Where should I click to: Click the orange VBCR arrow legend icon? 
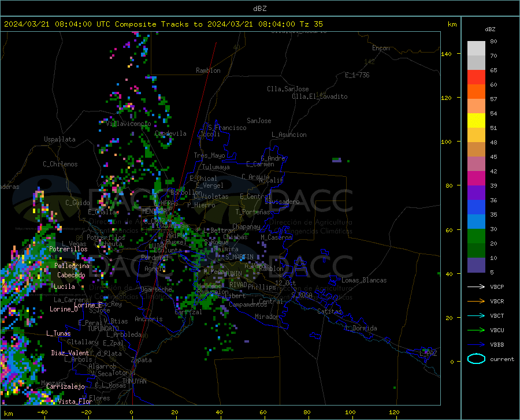point(476,302)
